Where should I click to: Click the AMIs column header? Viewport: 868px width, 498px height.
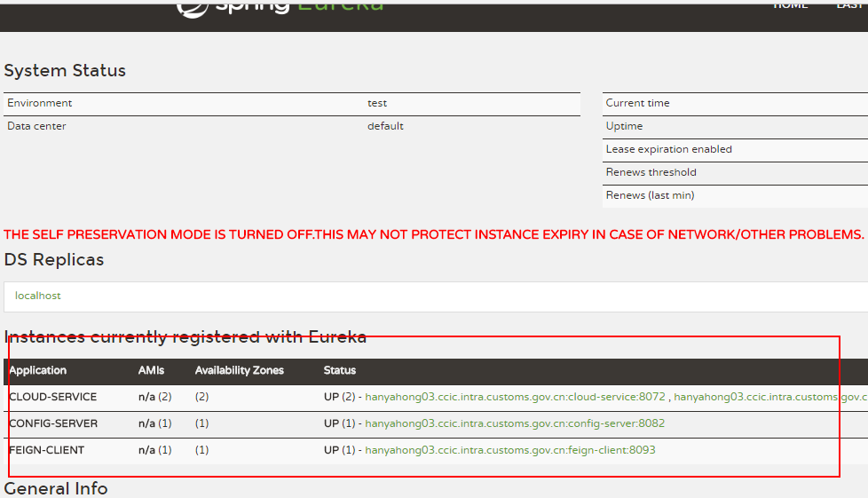click(x=151, y=370)
